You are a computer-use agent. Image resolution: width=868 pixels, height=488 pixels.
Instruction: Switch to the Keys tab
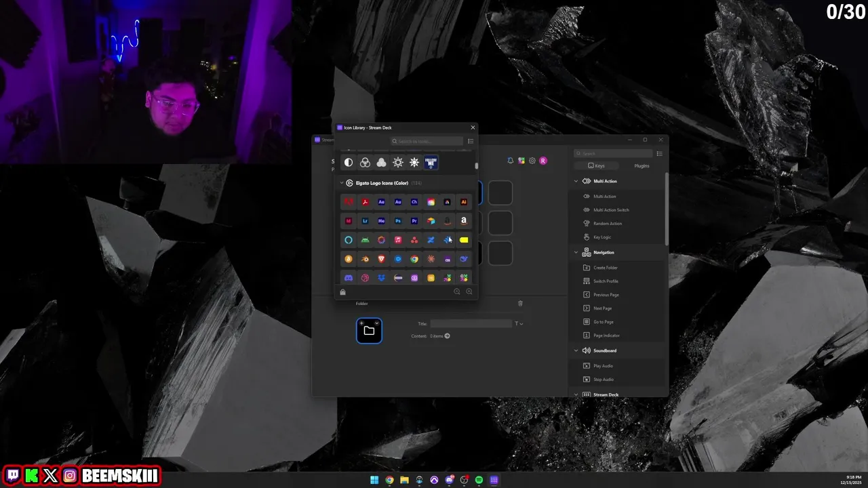pos(596,166)
